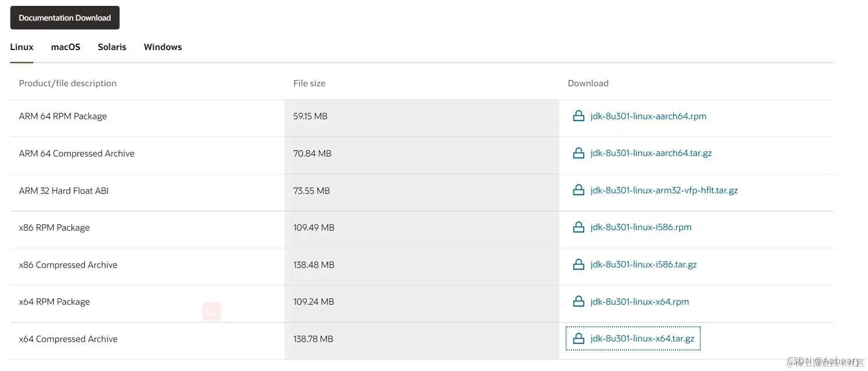The height and width of the screenshot is (371, 868).
Task: Click lock icon beside jdk-8u301-linux-x64.rpm
Action: (578, 301)
